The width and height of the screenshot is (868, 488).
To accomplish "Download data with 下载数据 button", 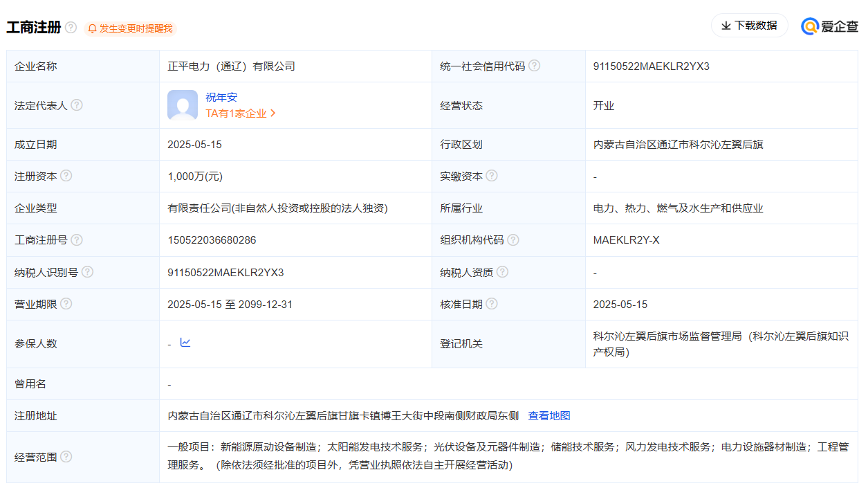I will (749, 26).
